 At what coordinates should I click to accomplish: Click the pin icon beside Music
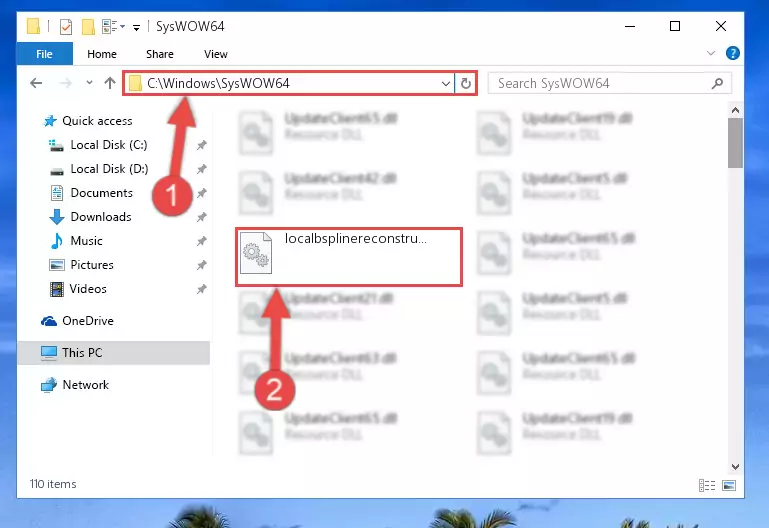tap(202, 241)
